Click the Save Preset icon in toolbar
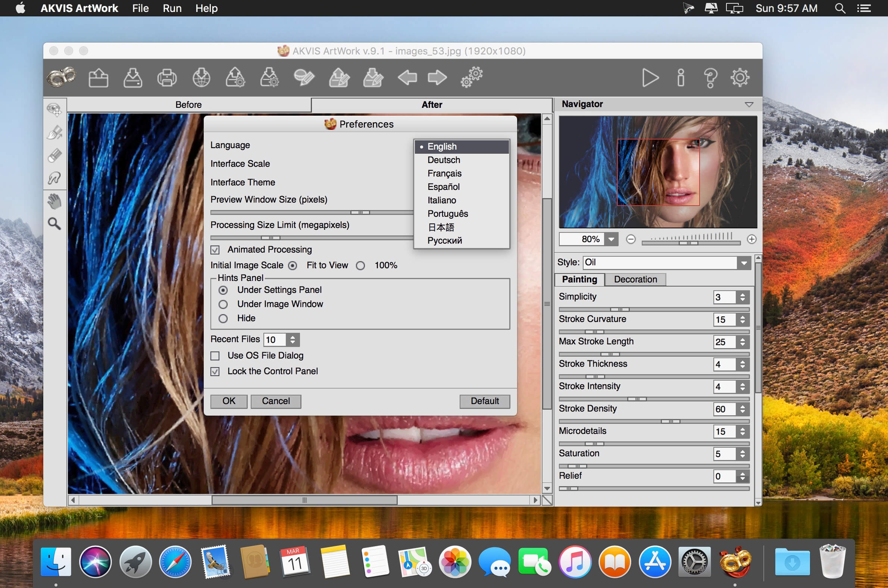 pos(270,78)
